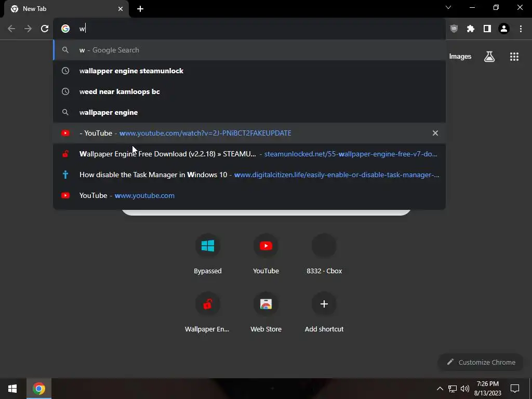
Task: Open the Web Store shortcut tile
Action: pos(266,312)
